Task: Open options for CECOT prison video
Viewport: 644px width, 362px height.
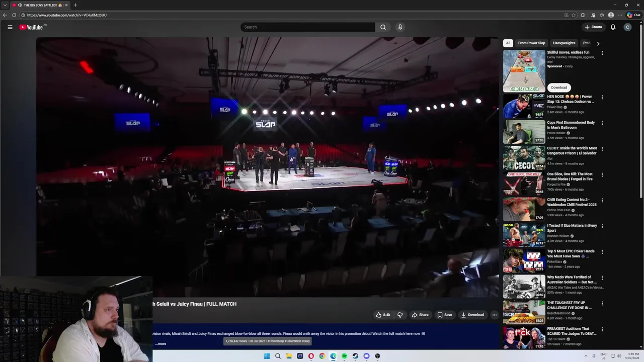Action: tap(602, 149)
